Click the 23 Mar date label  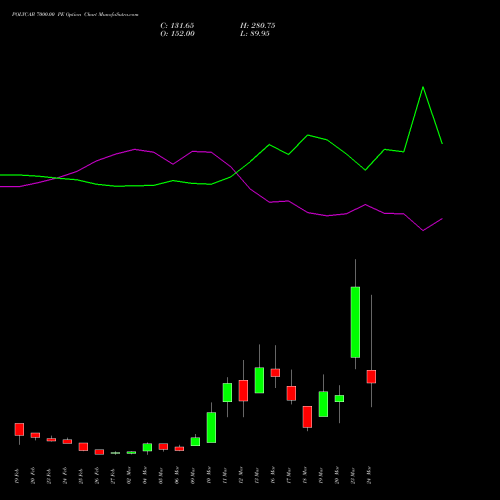tap(353, 476)
